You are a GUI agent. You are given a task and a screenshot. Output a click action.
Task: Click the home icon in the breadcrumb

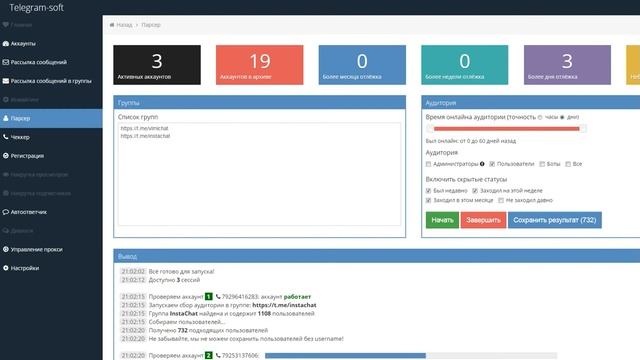click(x=112, y=25)
